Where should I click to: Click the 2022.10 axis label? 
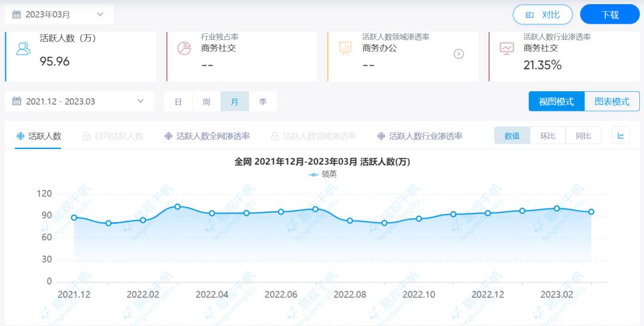[x=419, y=295]
